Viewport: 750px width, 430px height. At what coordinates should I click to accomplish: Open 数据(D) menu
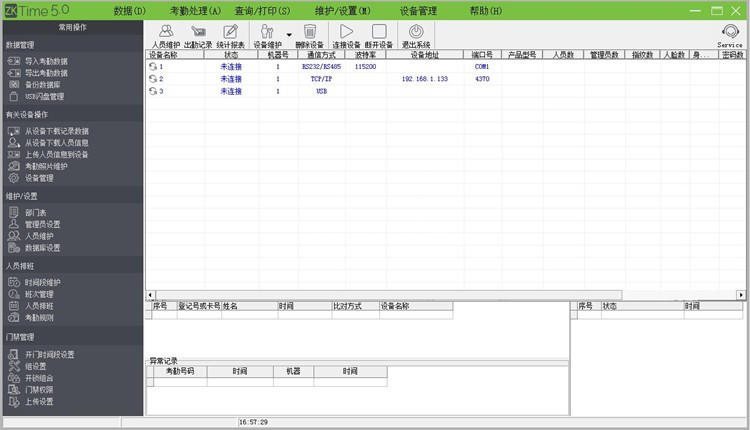(x=130, y=11)
